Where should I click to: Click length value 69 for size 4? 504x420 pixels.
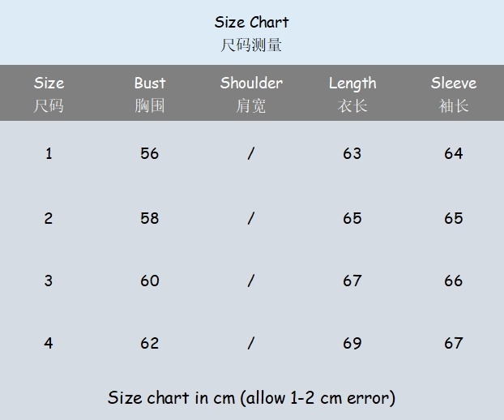tap(352, 343)
